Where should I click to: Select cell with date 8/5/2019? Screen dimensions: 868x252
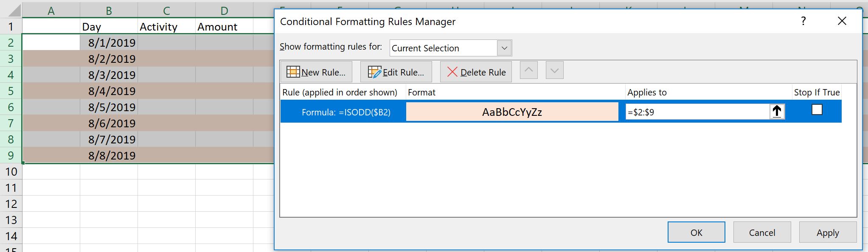(109, 107)
